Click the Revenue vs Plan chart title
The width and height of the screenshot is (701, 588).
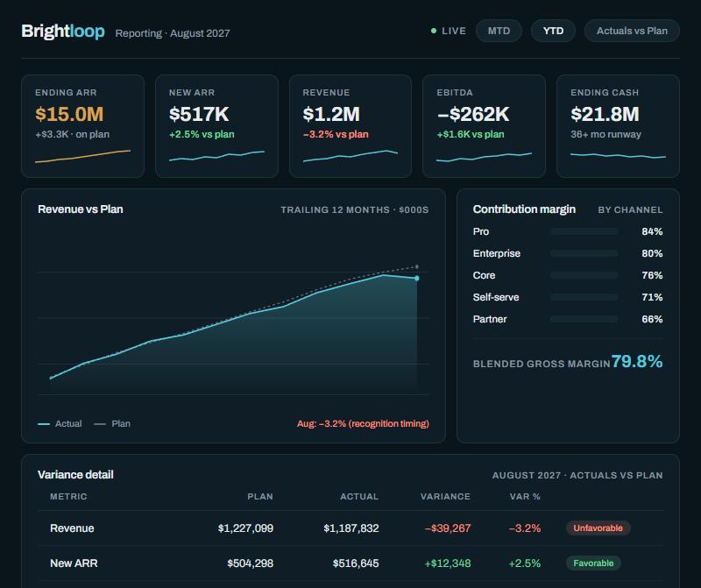[x=81, y=209]
